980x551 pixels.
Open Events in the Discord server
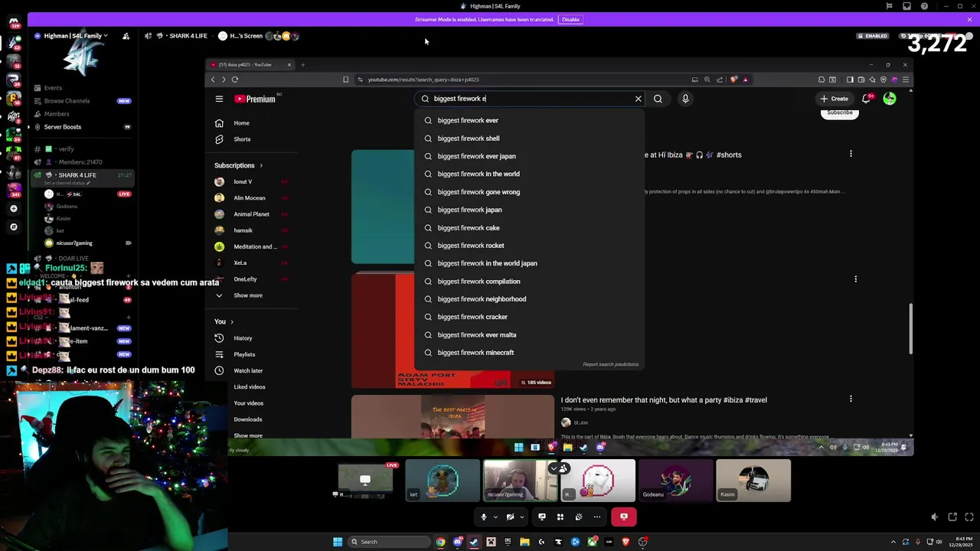[81, 88]
